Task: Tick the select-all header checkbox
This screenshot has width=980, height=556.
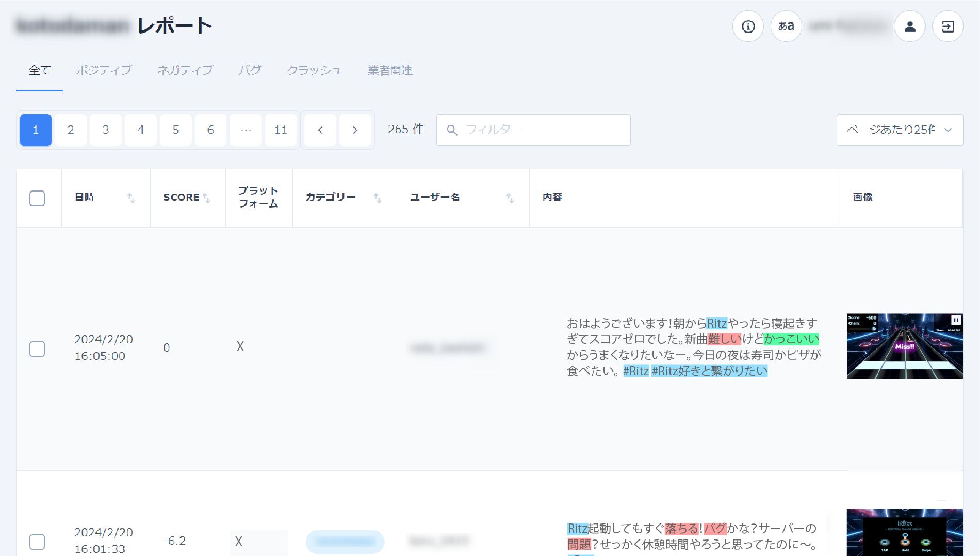Action: click(37, 198)
